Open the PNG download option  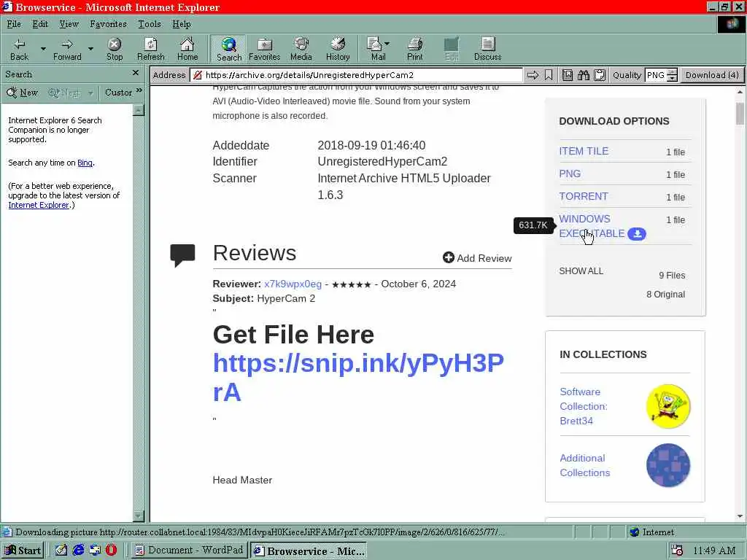click(570, 174)
